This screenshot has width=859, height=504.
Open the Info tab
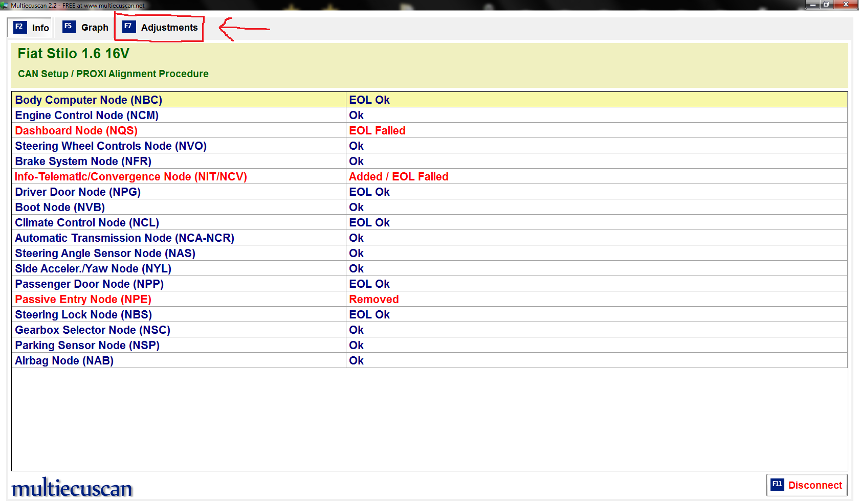pos(32,28)
